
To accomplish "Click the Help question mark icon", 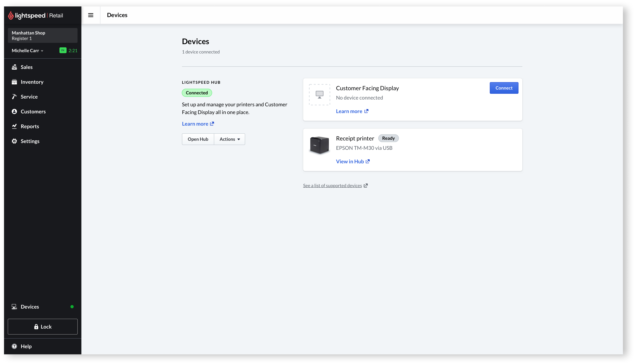I will pos(14,346).
